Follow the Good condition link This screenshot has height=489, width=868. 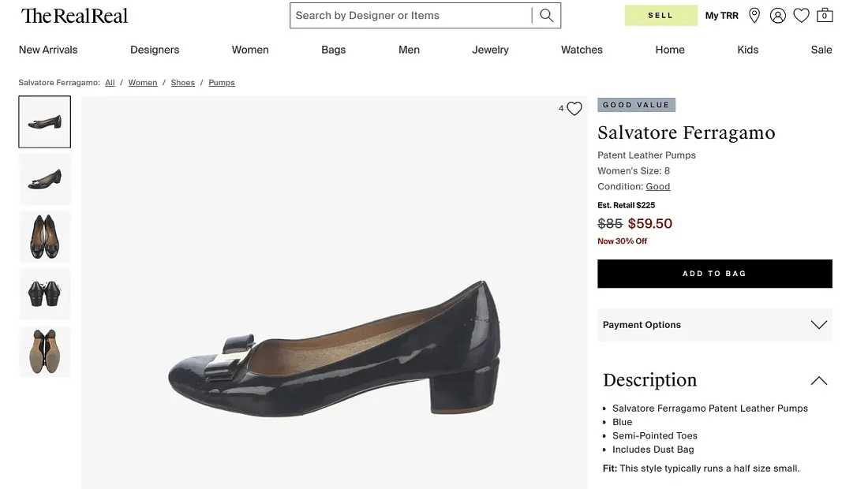tap(657, 186)
